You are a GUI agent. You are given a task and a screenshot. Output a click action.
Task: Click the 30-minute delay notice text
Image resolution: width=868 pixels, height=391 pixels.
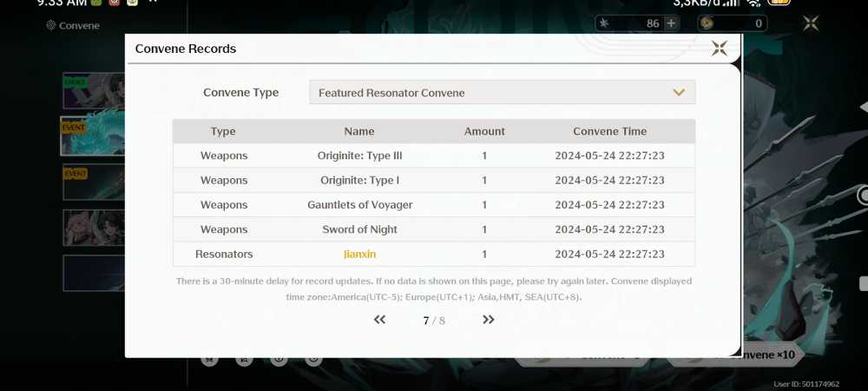[433, 289]
